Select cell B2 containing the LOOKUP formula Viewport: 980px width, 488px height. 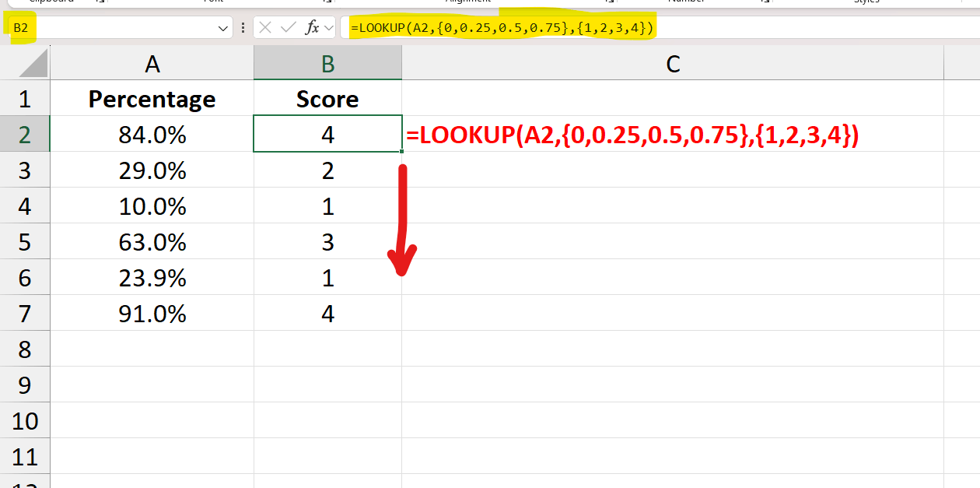coord(327,134)
